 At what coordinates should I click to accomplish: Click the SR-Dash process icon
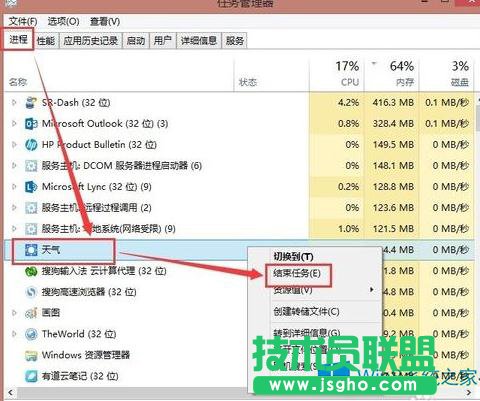coord(31,103)
